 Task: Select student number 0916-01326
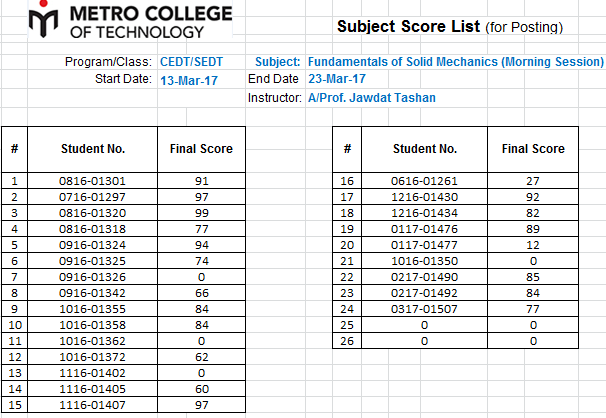point(92,277)
